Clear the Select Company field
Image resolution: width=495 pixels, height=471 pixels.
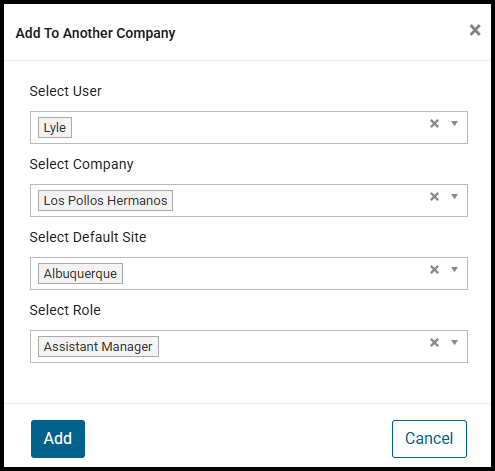pos(434,197)
